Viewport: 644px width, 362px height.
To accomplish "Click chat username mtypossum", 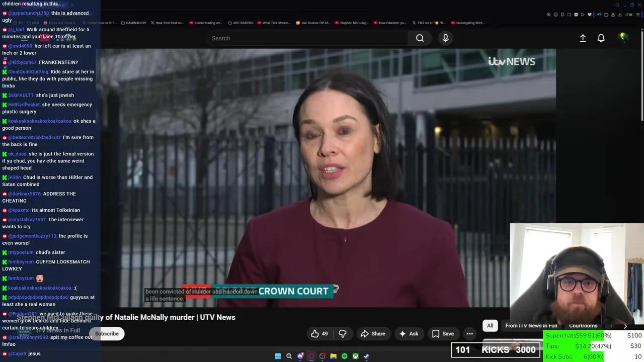I will coord(21,252).
